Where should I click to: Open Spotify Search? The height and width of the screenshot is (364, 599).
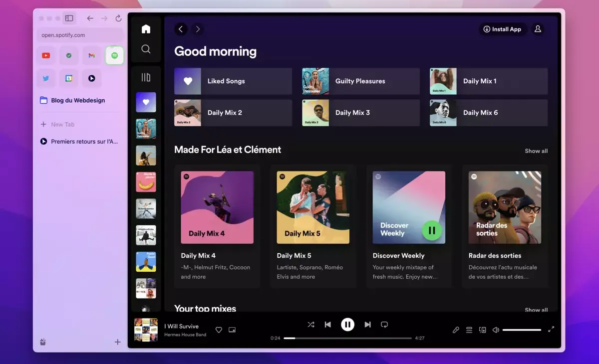(x=146, y=49)
